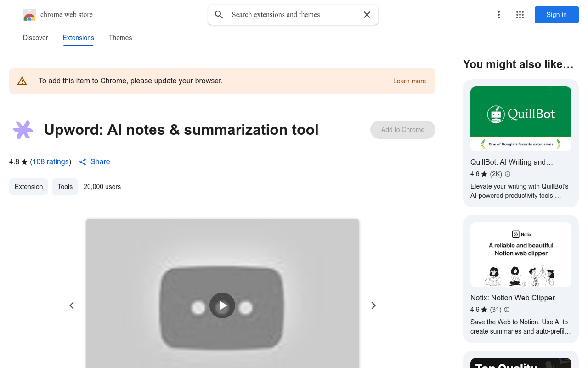Image resolution: width=588 pixels, height=368 pixels.
Task: Clear the search box with the X icon
Action: point(367,15)
